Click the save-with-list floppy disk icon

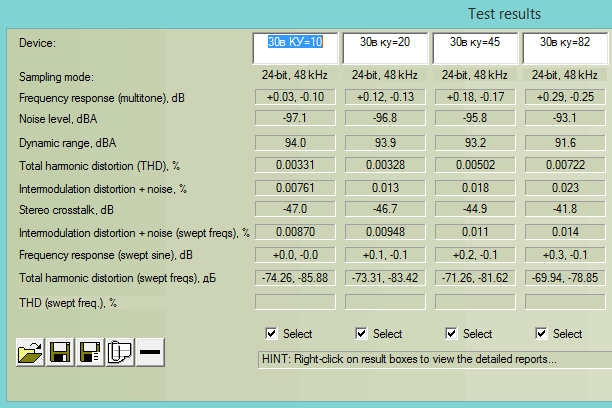pos(90,353)
